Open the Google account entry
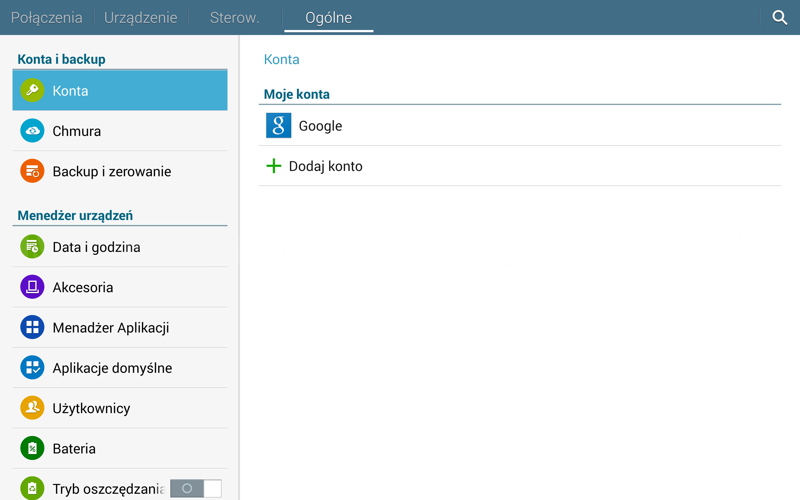The width and height of the screenshot is (800, 500). 320,126
